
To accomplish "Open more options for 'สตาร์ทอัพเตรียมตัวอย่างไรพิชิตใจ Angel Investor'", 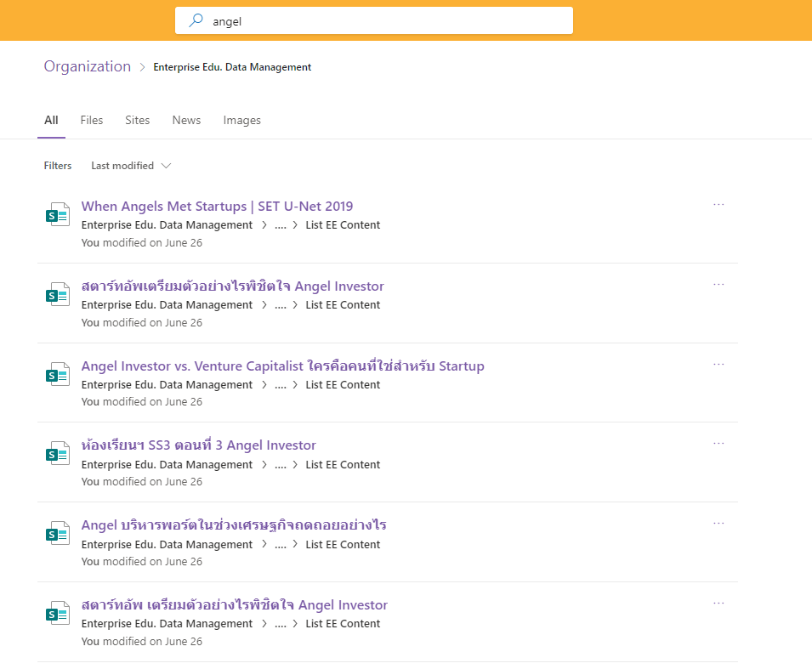I will click(718, 284).
